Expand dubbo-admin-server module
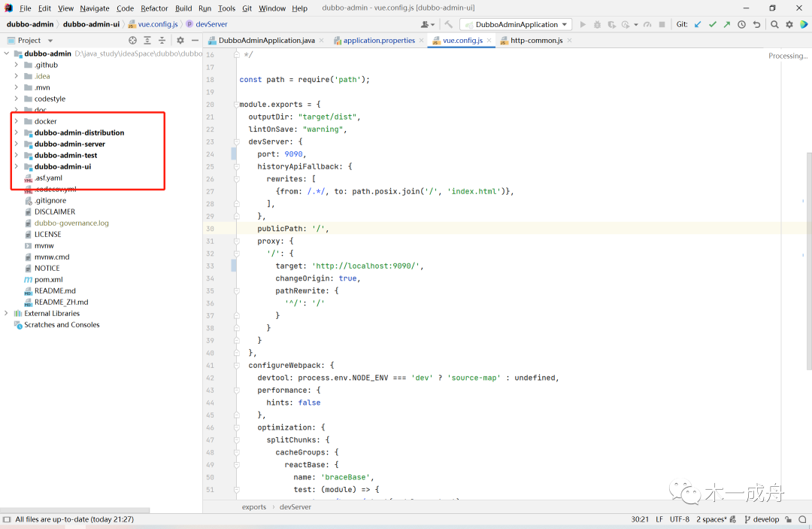The width and height of the screenshot is (812, 529). pos(16,144)
